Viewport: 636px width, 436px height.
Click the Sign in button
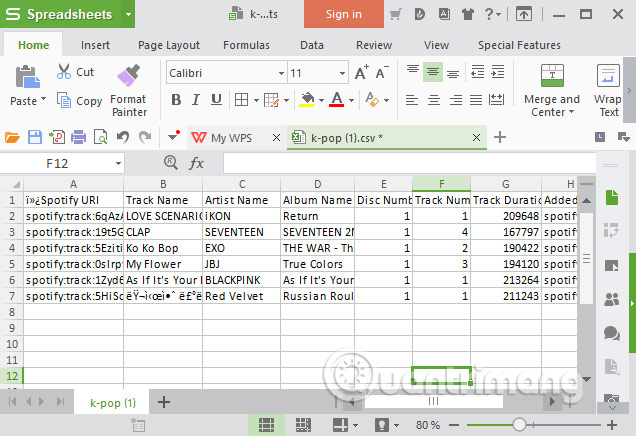(343, 14)
